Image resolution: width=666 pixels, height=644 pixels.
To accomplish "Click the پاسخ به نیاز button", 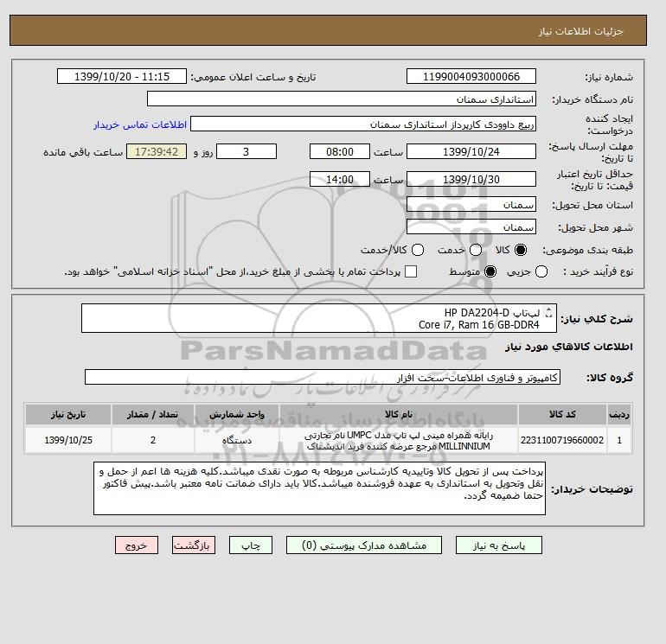I will tap(499, 545).
